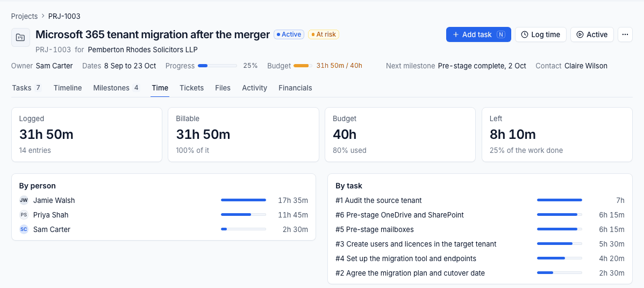Click the dates 8 Sep to 23 Oct
The height and width of the screenshot is (288, 644).
point(130,66)
